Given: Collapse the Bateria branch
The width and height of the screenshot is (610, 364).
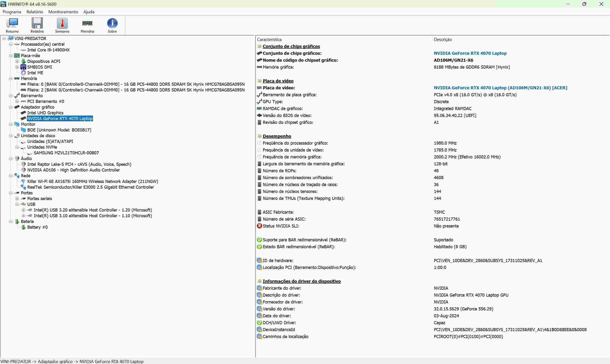Looking at the screenshot, I should coord(10,221).
